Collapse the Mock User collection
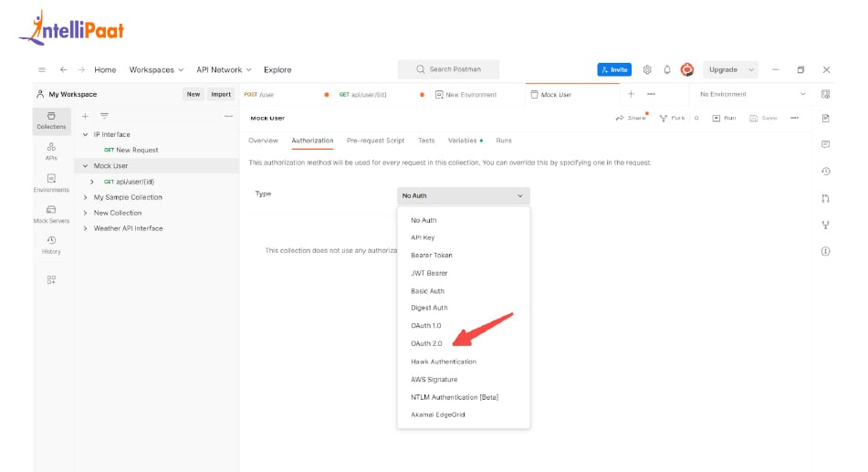Image resolution: width=868 pixels, height=472 pixels. point(85,165)
